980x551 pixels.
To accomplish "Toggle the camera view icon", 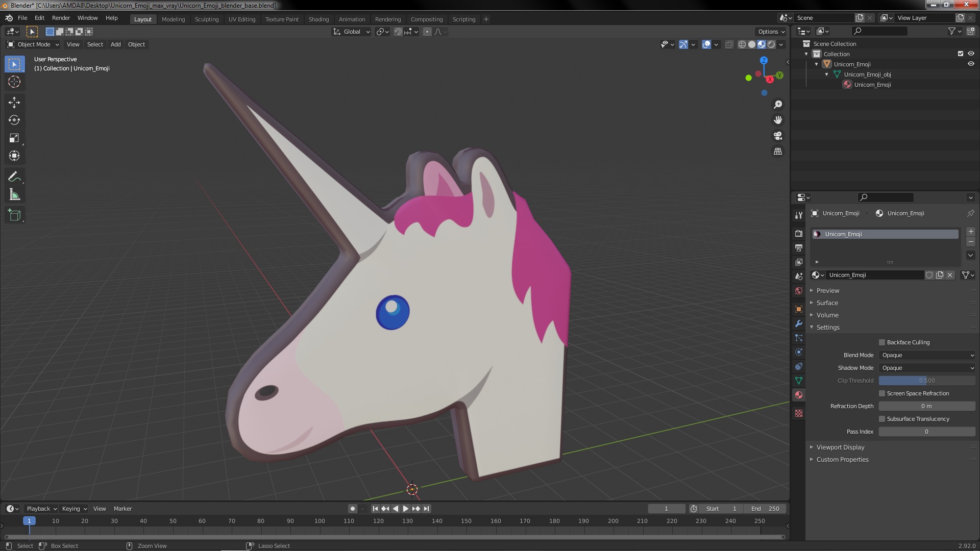I will [x=778, y=136].
